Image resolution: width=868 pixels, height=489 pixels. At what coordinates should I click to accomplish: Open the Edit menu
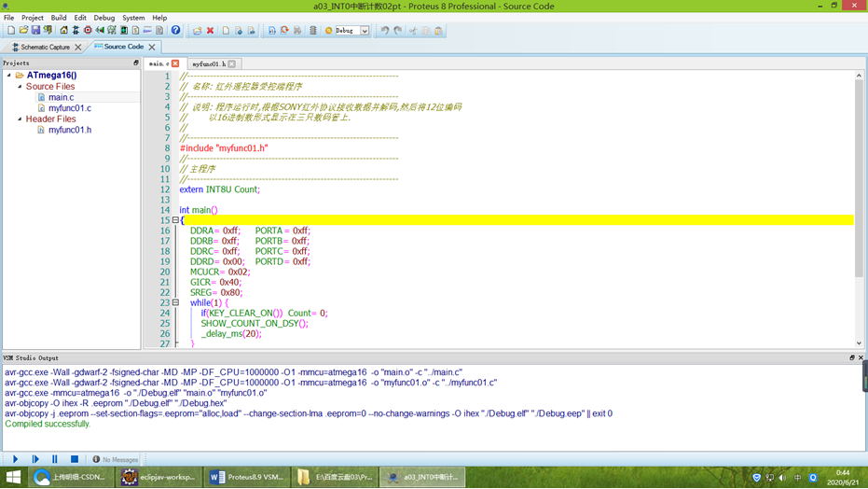point(80,18)
